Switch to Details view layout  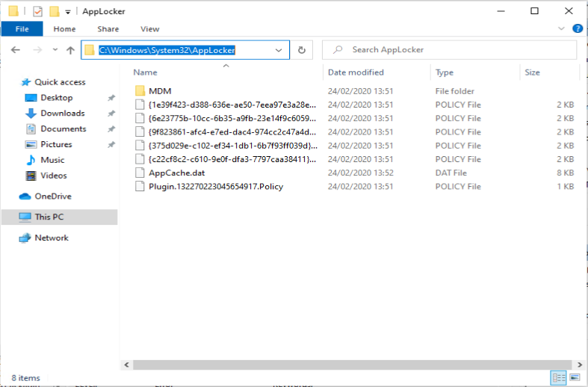point(559,377)
